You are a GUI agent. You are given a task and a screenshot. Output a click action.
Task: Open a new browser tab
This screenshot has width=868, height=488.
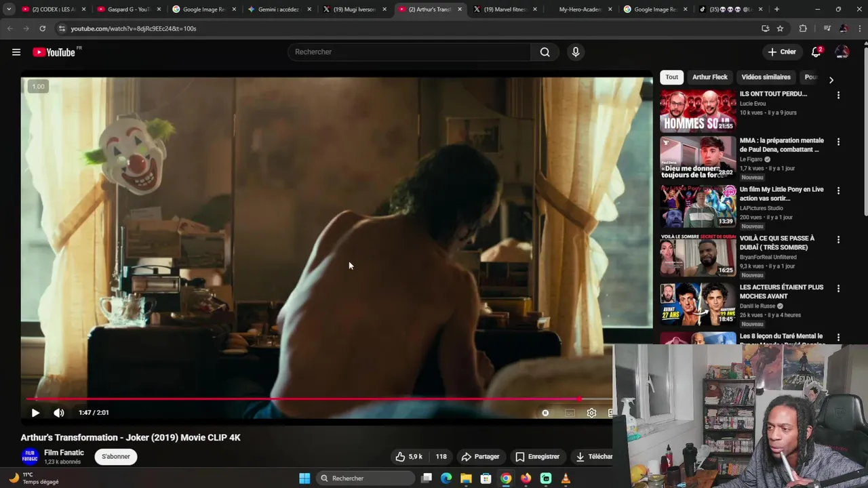[776, 9]
